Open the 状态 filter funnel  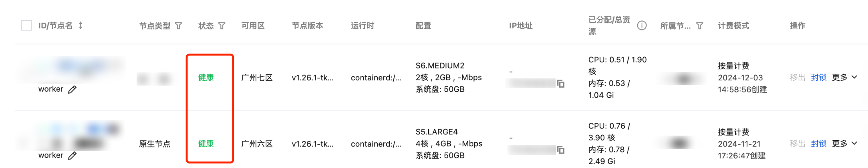pyautogui.click(x=222, y=26)
